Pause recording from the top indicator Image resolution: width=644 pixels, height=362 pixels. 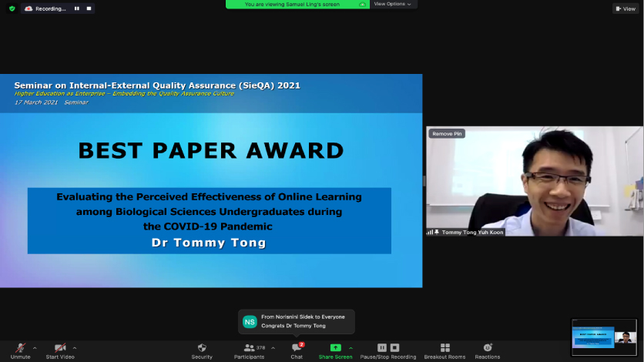pyautogui.click(x=77, y=8)
